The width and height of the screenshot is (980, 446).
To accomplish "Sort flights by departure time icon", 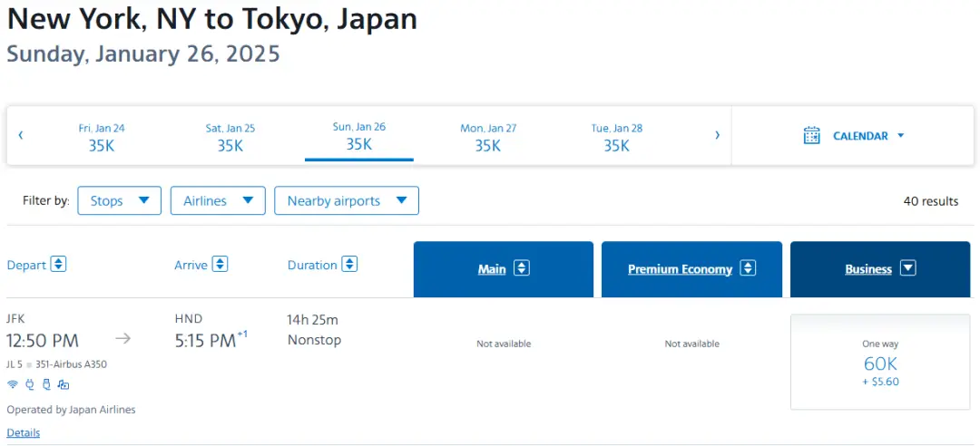I will (59, 265).
